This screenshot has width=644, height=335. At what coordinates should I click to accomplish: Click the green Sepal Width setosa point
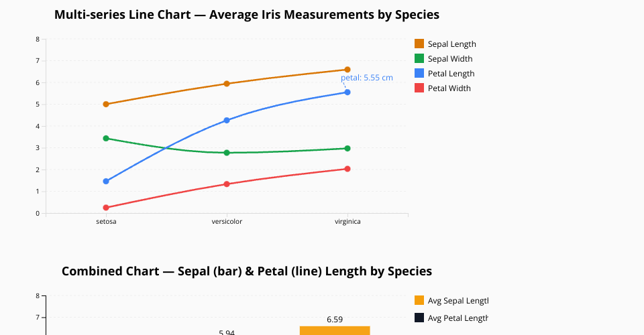click(x=106, y=139)
